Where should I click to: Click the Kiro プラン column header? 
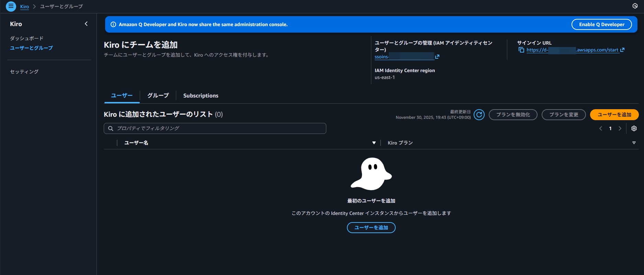point(400,143)
